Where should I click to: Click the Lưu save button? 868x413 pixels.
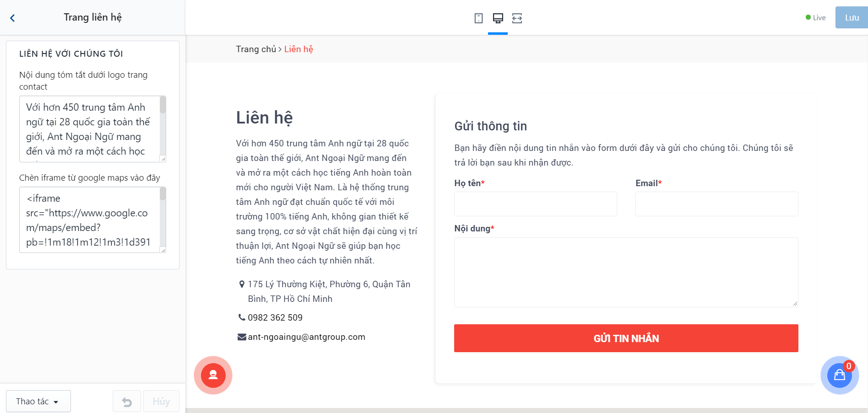[852, 17]
